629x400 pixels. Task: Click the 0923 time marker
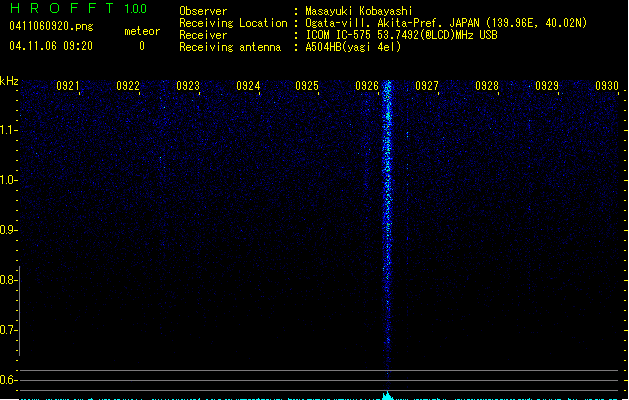(x=188, y=86)
